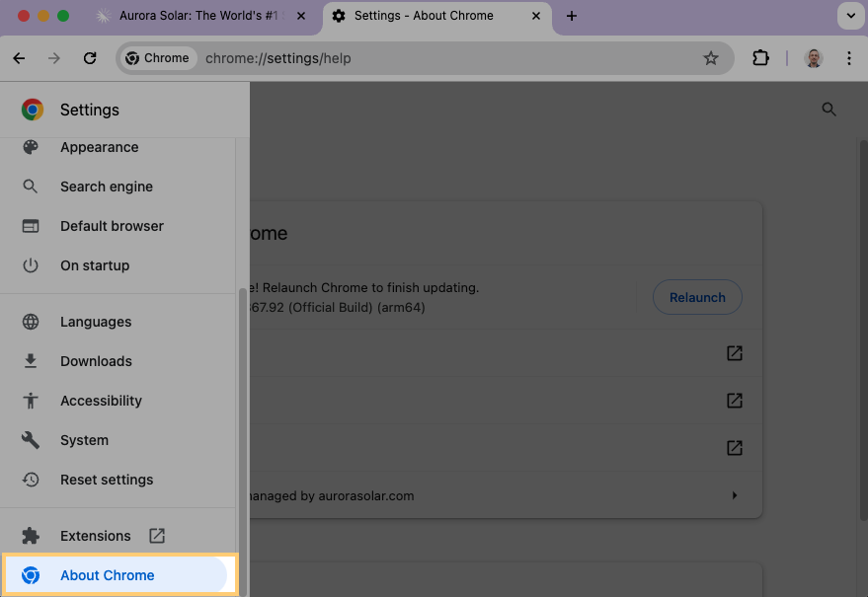Select the Settings - About Chrome tab
Screen dimensions: 868x597
coord(425,16)
